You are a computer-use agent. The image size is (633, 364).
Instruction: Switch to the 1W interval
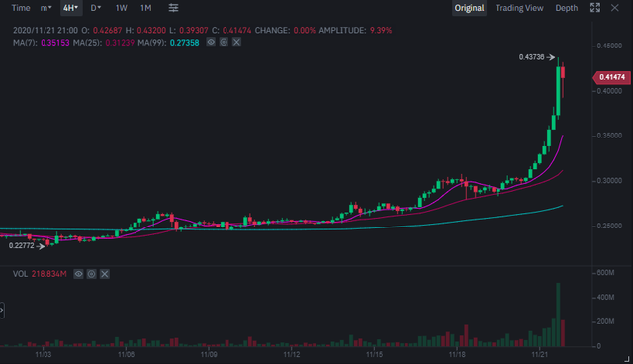click(121, 8)
